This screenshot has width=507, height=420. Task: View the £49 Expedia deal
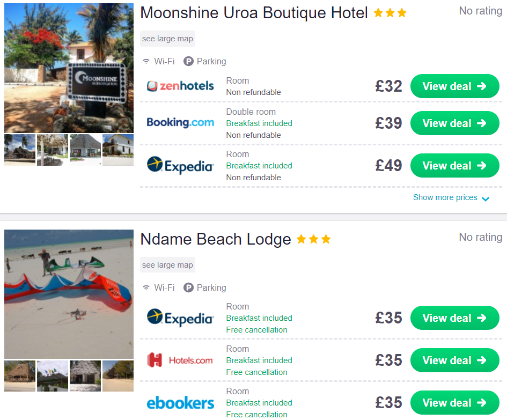click(x=454, y=166)
